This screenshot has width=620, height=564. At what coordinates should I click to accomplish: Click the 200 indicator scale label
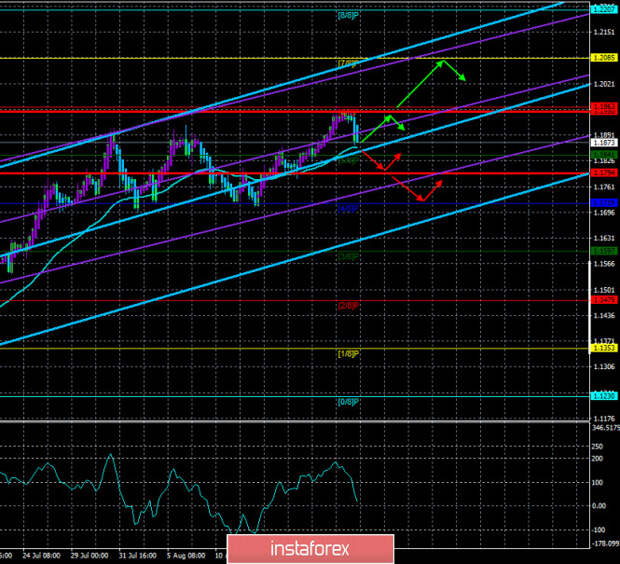click(x=597, y=459)
